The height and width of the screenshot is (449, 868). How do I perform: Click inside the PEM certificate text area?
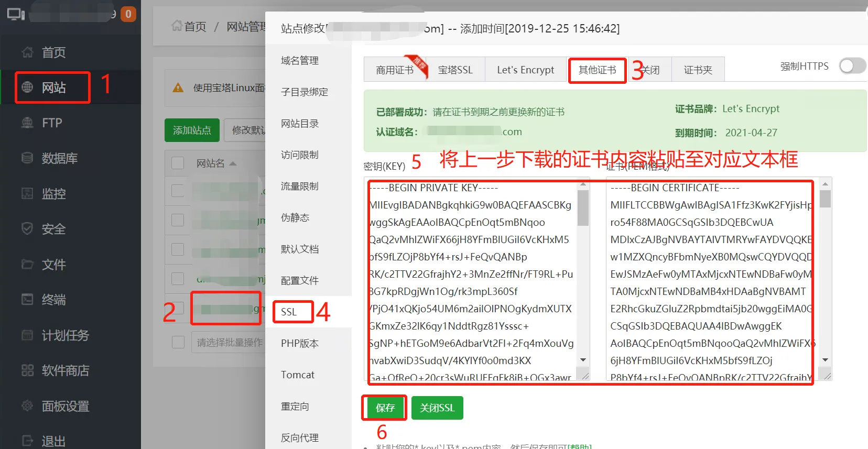click(713, 279)
